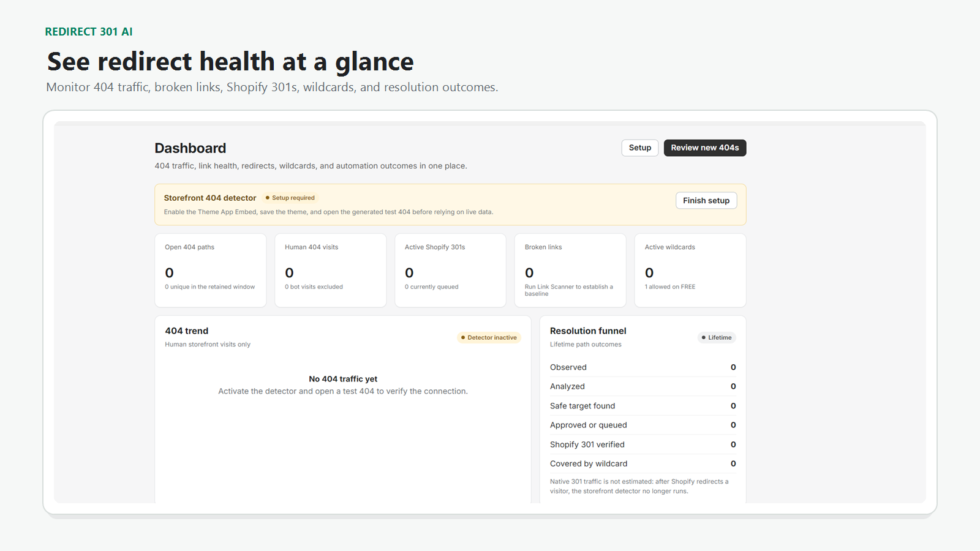Click 'Activate the detector and open a test 404' text
Image resolution: width=980 pixels, height=551 pixels.
tap(343, 391)
